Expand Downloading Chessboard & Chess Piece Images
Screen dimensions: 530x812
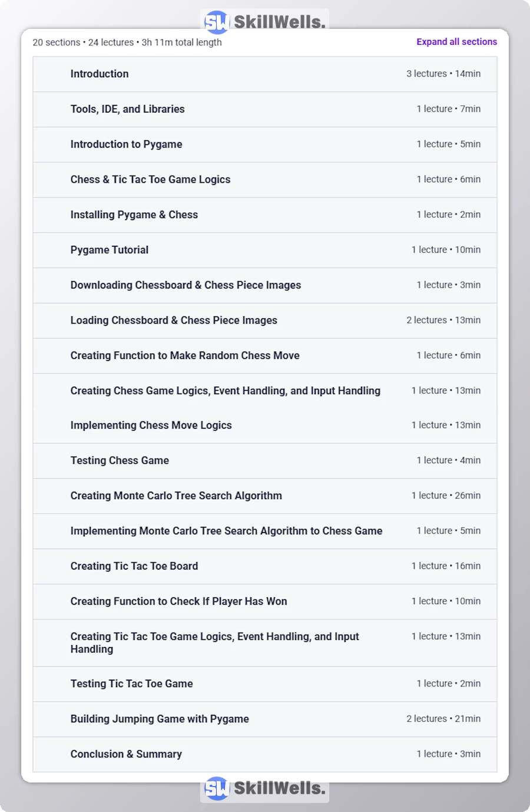tap(185, 285)
